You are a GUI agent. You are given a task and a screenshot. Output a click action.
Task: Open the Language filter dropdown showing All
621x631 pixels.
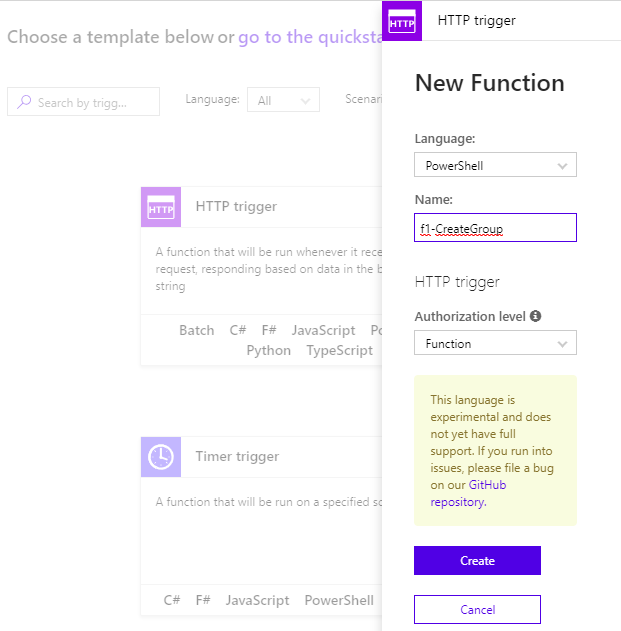click(286, 100)
